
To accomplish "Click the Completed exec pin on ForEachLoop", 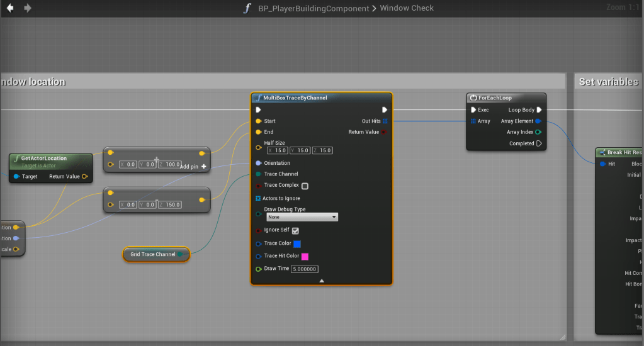I will (x=539, y=143).
